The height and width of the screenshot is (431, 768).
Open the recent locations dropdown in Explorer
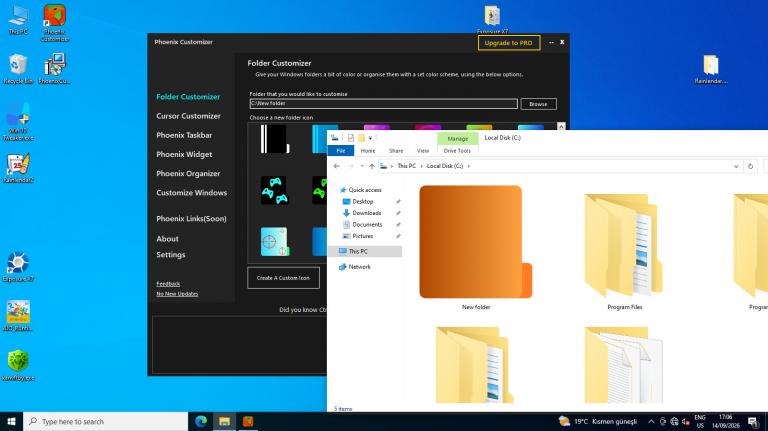coord(361,166)
